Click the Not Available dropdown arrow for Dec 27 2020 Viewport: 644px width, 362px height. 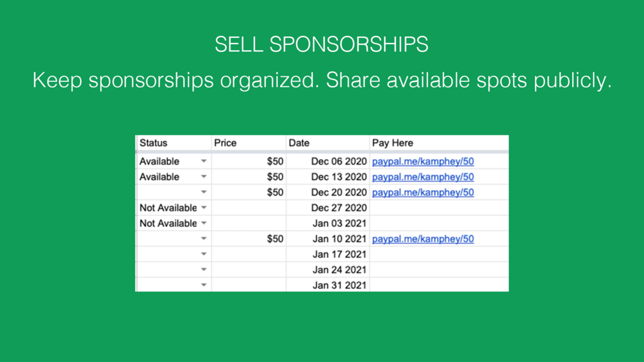[204, 208]
